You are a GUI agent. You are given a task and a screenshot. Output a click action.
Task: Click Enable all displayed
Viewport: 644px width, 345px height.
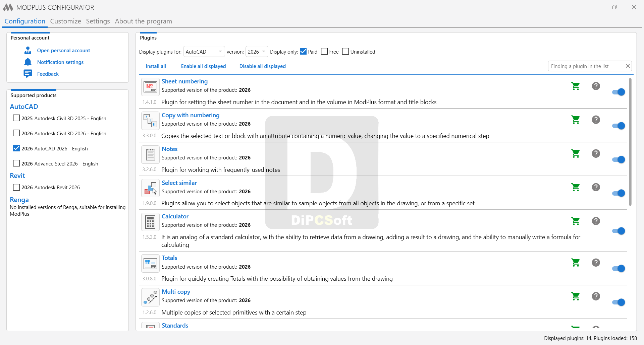click(x=204, y=66)
